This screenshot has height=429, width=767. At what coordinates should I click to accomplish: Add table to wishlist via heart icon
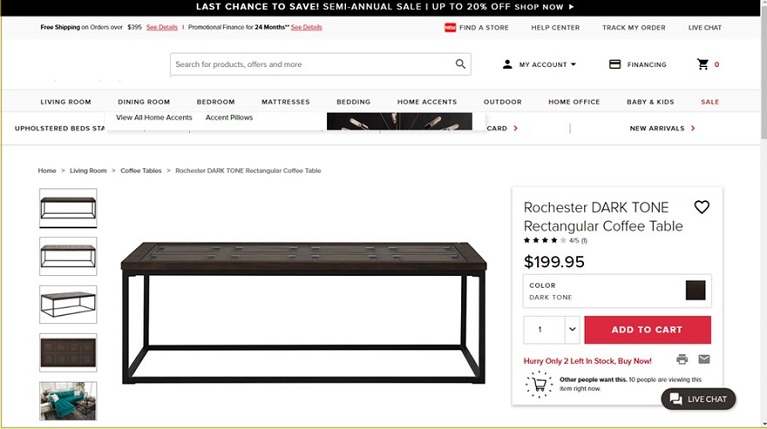(x=701, y=207)
